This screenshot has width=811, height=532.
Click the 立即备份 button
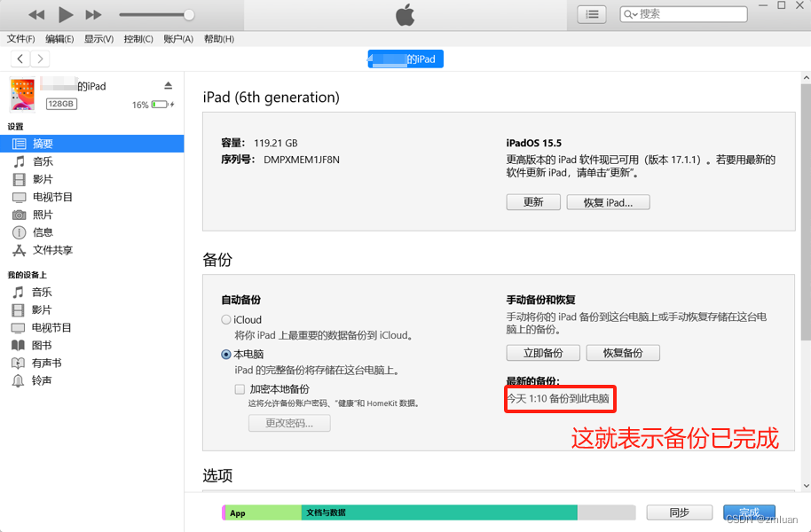543,353
